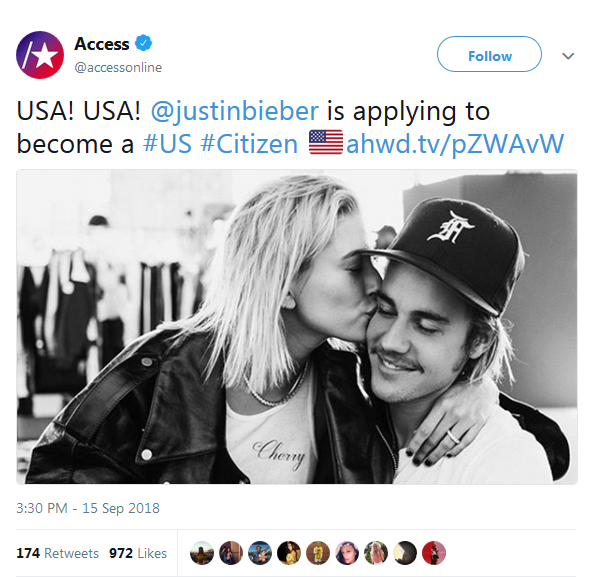Open the Access profile avatar with star logo

[40, 55]
